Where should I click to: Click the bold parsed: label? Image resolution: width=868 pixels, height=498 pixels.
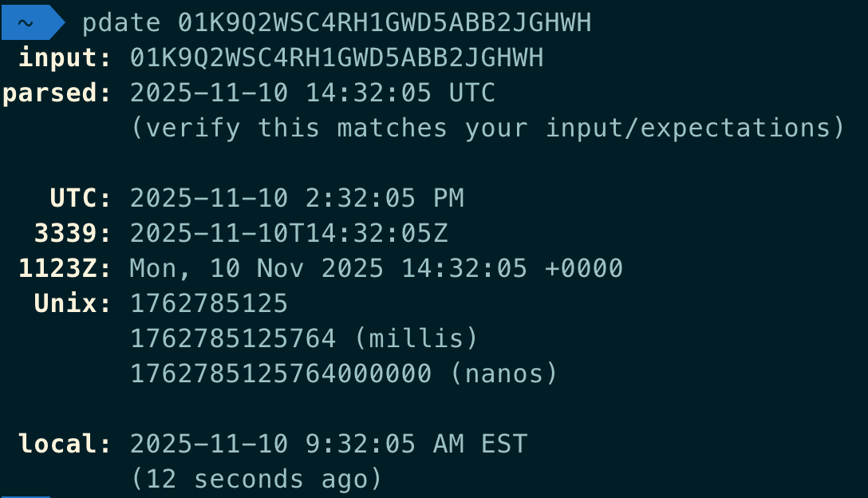[57, 93]
